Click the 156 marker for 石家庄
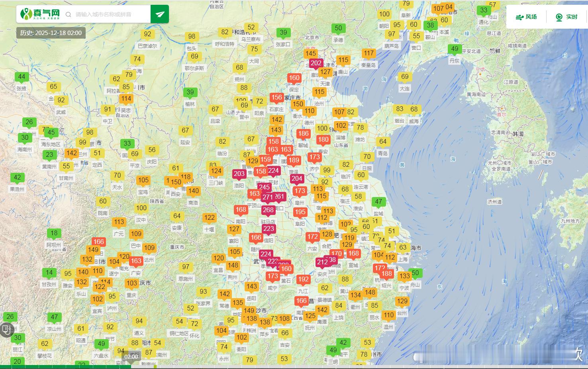Image resolution: width=588 pixels, height=369 pixels. 276,97
